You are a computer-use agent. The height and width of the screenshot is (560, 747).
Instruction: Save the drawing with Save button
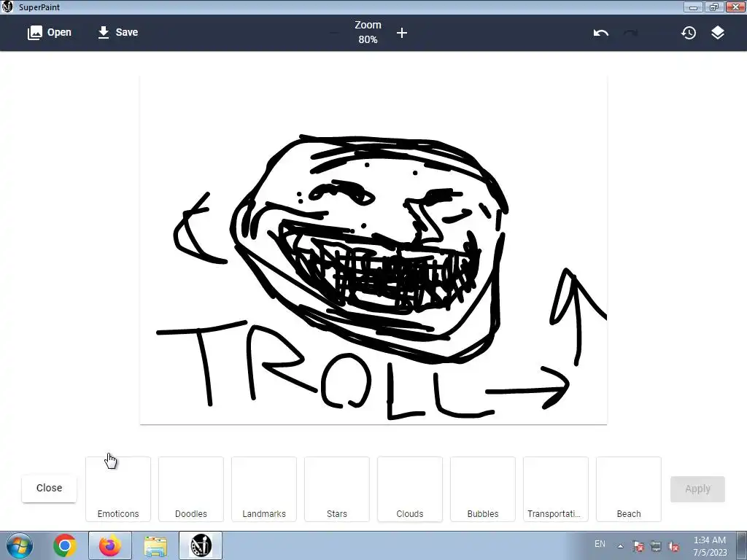coord(117,32)
